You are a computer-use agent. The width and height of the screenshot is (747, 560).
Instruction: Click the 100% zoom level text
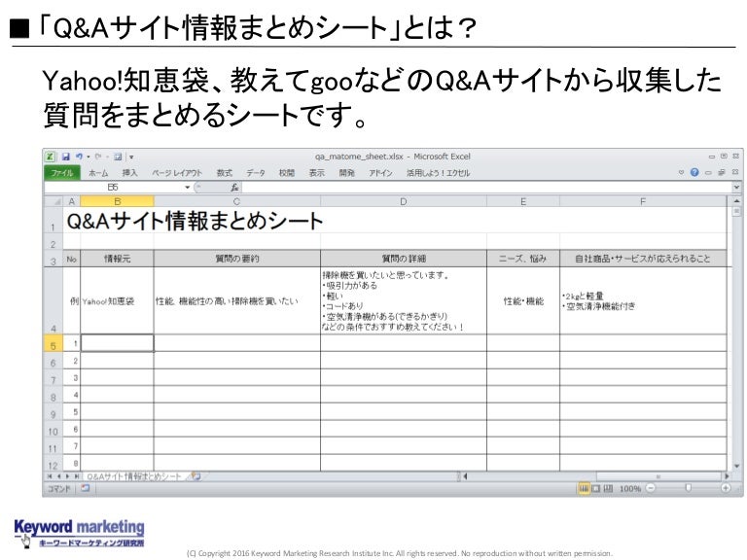pyautogui.click(x=630, y=489)
